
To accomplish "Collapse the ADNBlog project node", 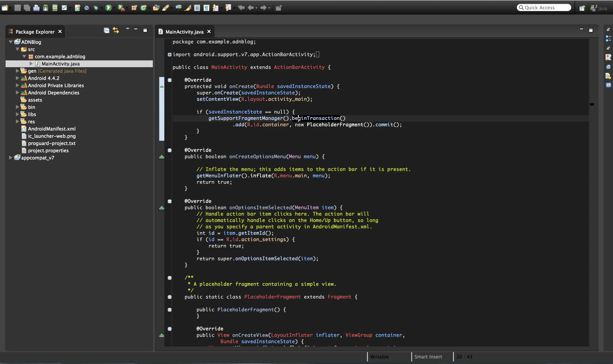I will (11, 42).
